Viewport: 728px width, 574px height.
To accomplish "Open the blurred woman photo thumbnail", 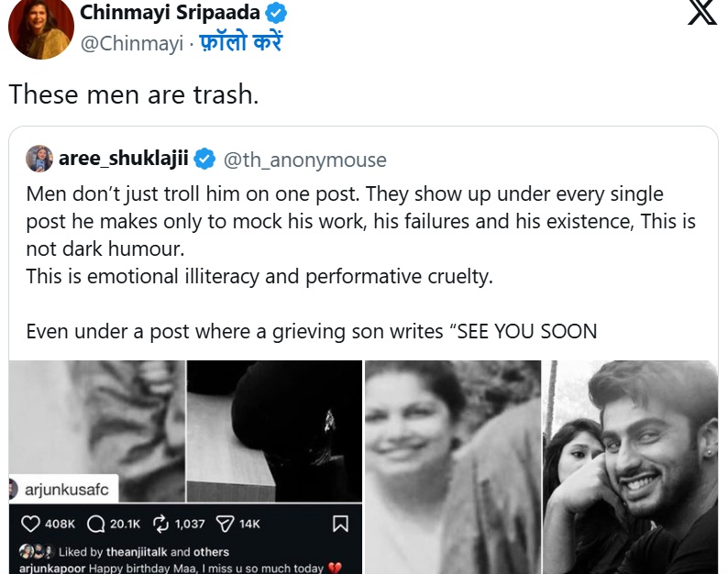I will 453,467.
